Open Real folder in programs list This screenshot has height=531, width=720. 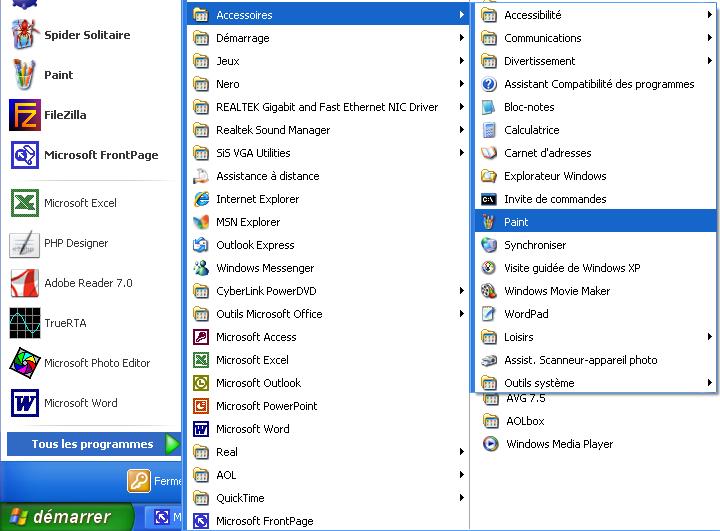[x=328, y=452]
